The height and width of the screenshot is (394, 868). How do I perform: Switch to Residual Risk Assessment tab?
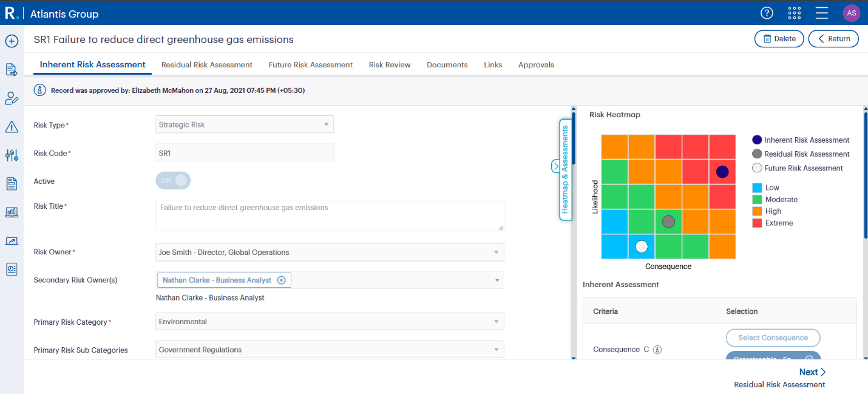click(x=207, y=65)
